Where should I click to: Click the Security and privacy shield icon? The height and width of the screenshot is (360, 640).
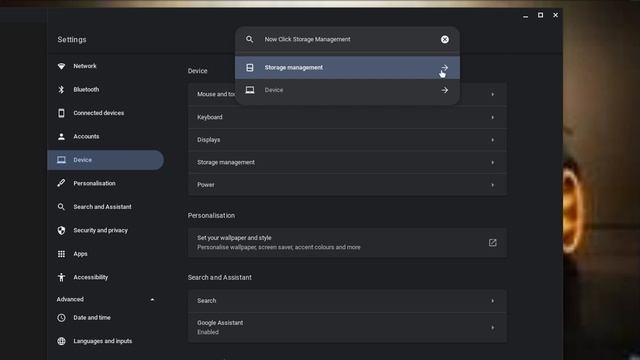click(61, 230)
